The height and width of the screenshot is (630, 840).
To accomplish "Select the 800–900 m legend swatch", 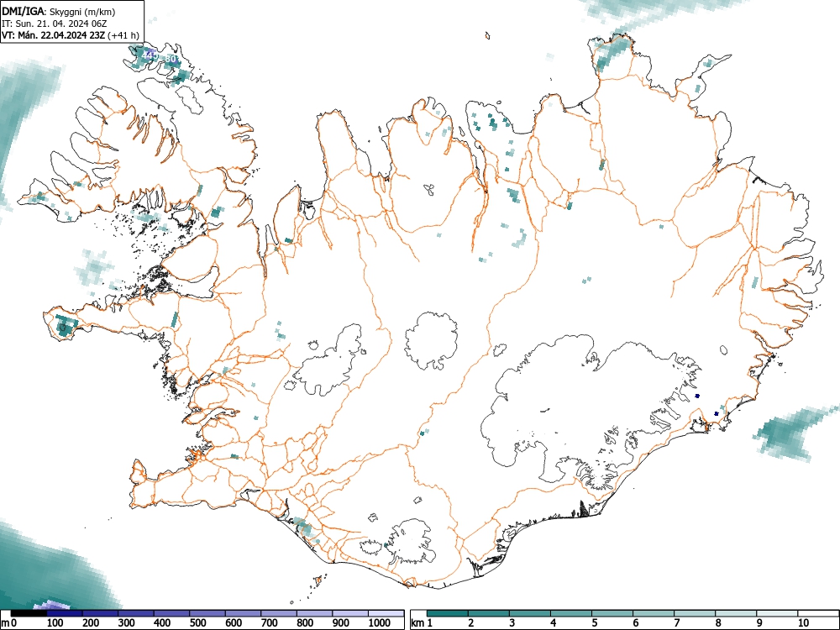I will pyautogui.click(x=314, y=613).
